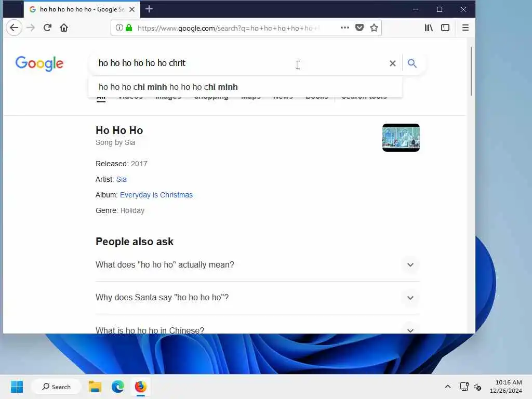Click the taskbar Search box
Viewport: 532px width, 399px height.
pyautogui.click(x=56, y=387)
